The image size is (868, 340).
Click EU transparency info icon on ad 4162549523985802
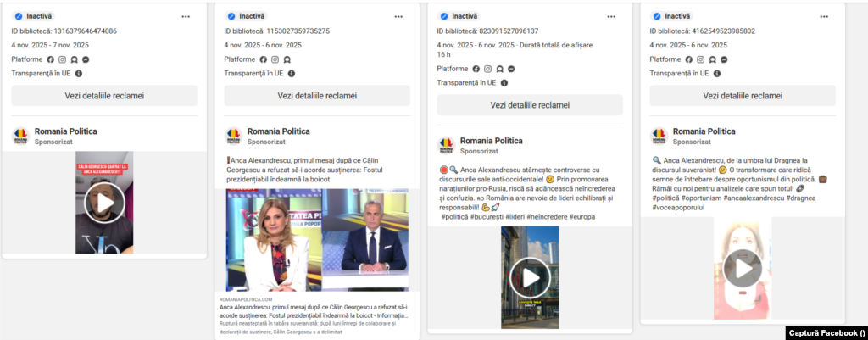(717, 73)
